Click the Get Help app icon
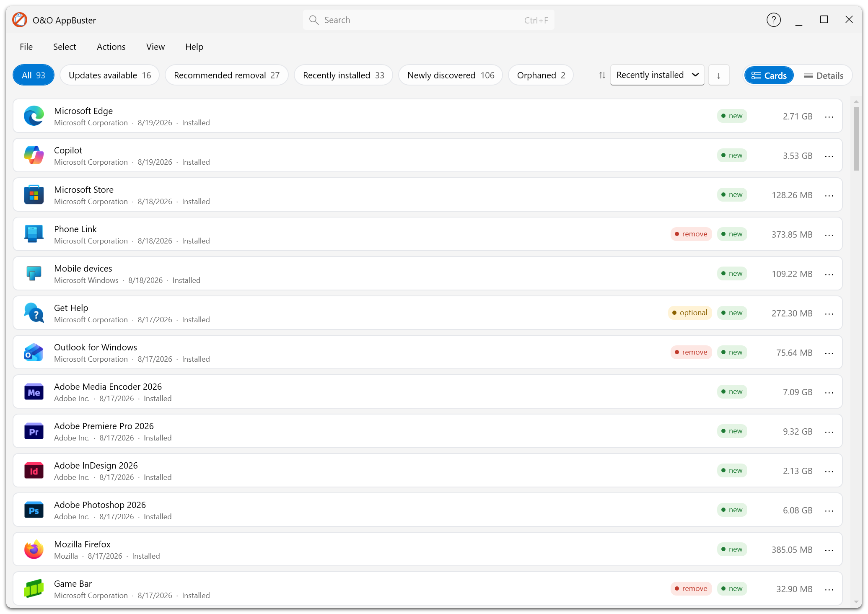868x614 pixels. click(34, 313)
